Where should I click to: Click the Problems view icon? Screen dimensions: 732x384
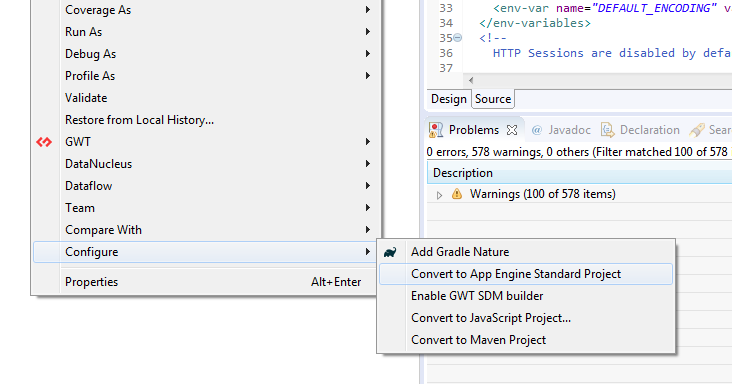tap(436, 130)
